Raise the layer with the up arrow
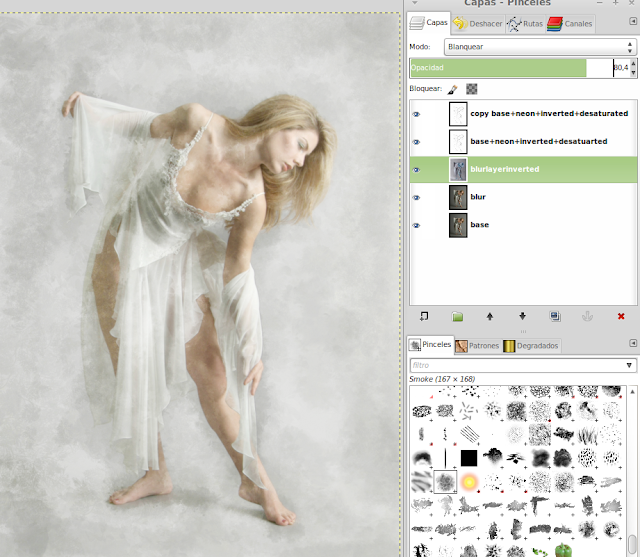Viewport: 640px width, 557px height. click(x=490, y=316)
